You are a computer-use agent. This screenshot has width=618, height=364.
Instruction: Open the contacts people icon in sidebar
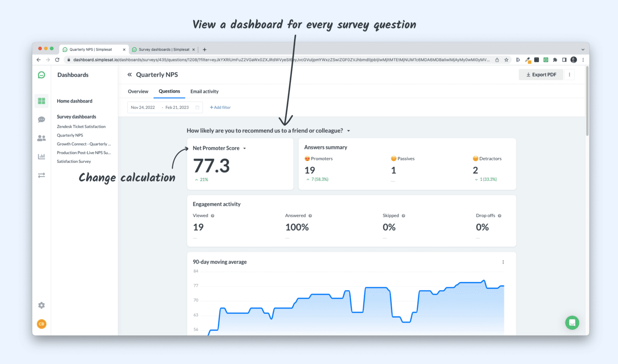click(41, 138)
